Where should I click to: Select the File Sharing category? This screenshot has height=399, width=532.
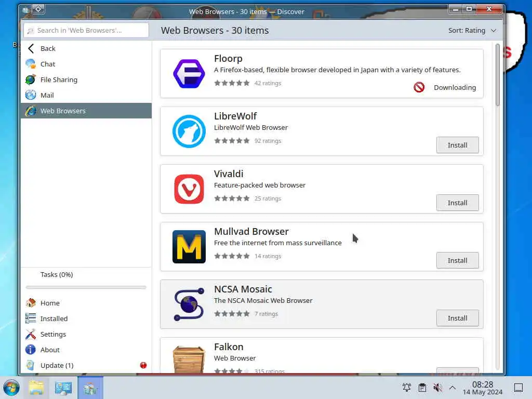pos(86,79)
